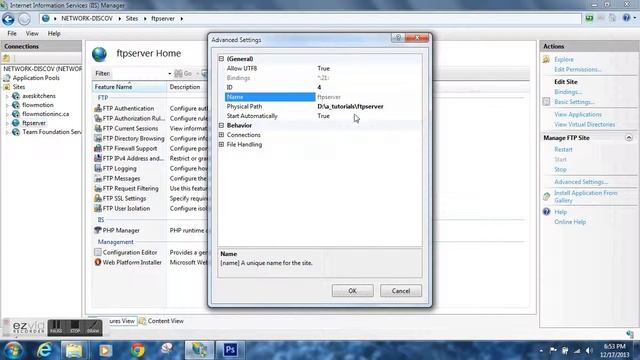Click Sites in the breadcrumb address bar

click(x=132, y=18)
